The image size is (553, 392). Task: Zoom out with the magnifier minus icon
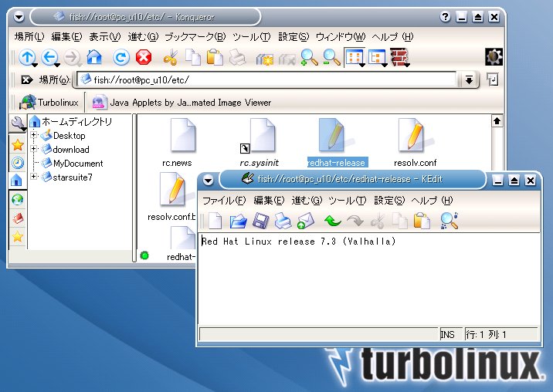click(x=331, y=57)
